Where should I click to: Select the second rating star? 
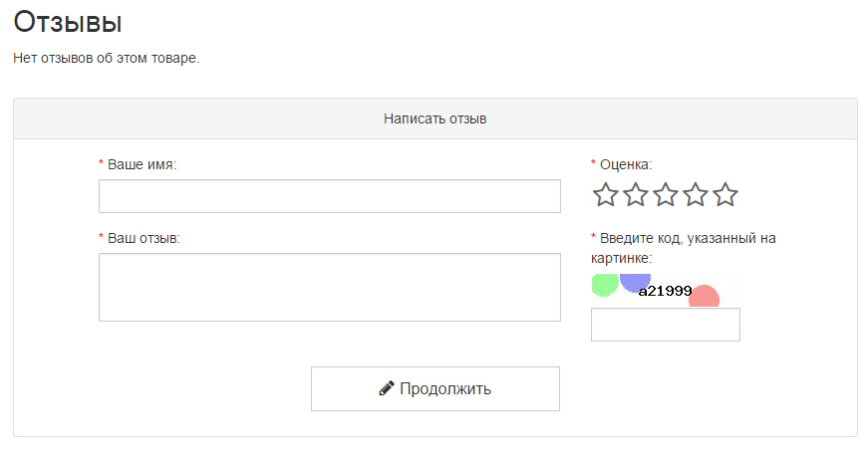tap(635, 195)
